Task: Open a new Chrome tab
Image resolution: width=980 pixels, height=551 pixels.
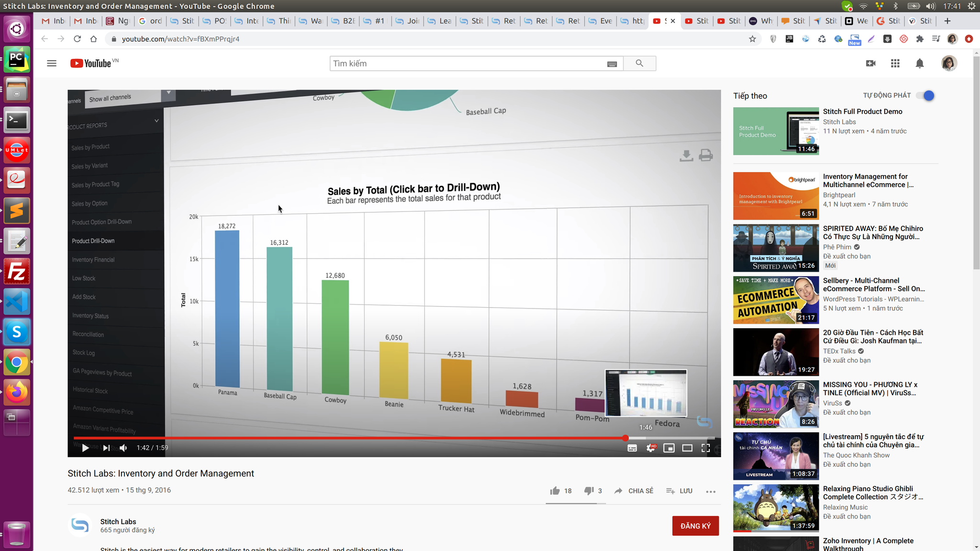Action: pyautogui.click(x=947, y=21)
